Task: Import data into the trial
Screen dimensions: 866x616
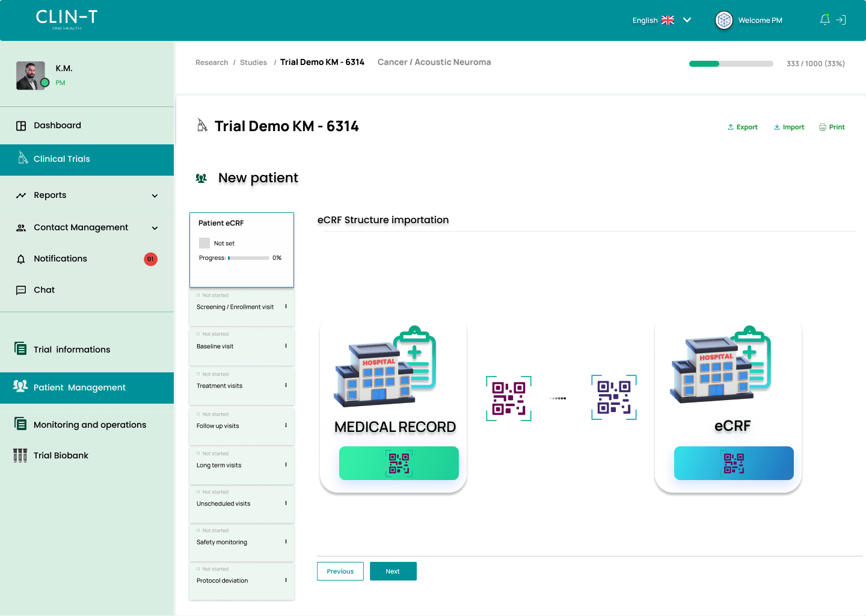Action: point(789,127)
